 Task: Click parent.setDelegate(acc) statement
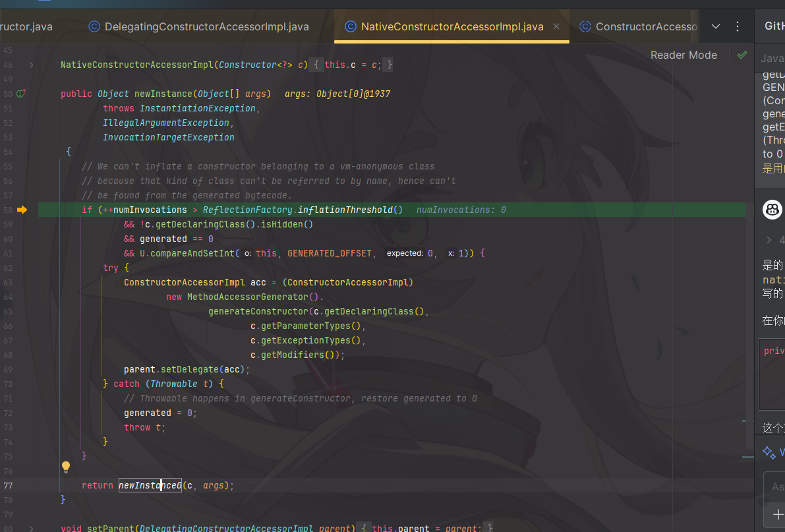(x=187, y=369)
